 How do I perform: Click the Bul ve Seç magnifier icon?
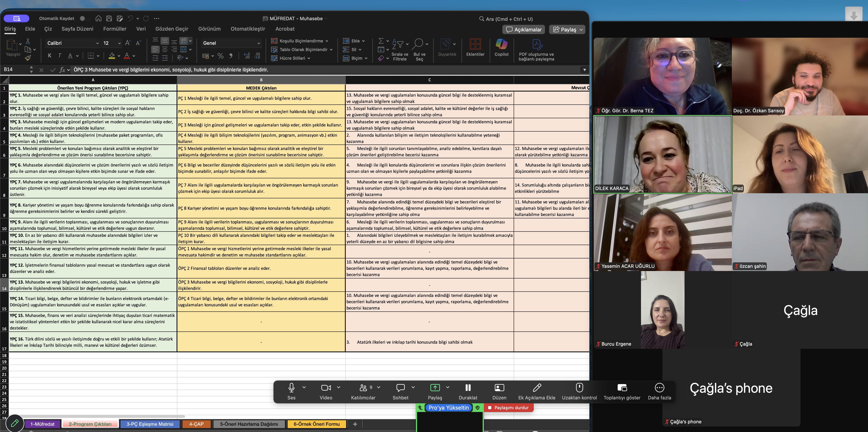[418, 44]
